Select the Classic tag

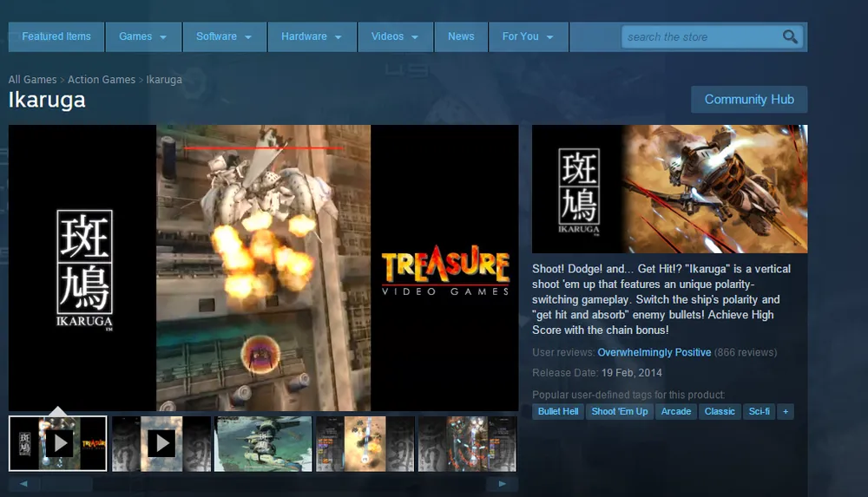pyautogui.click(x=720, y=411)
